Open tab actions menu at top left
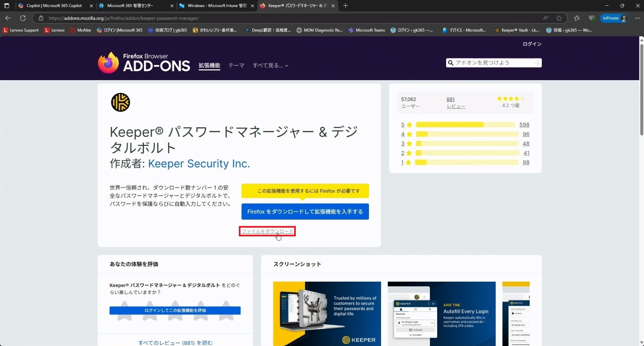Image resolution: width=644 pixels, height=346 pixels. 7,6
